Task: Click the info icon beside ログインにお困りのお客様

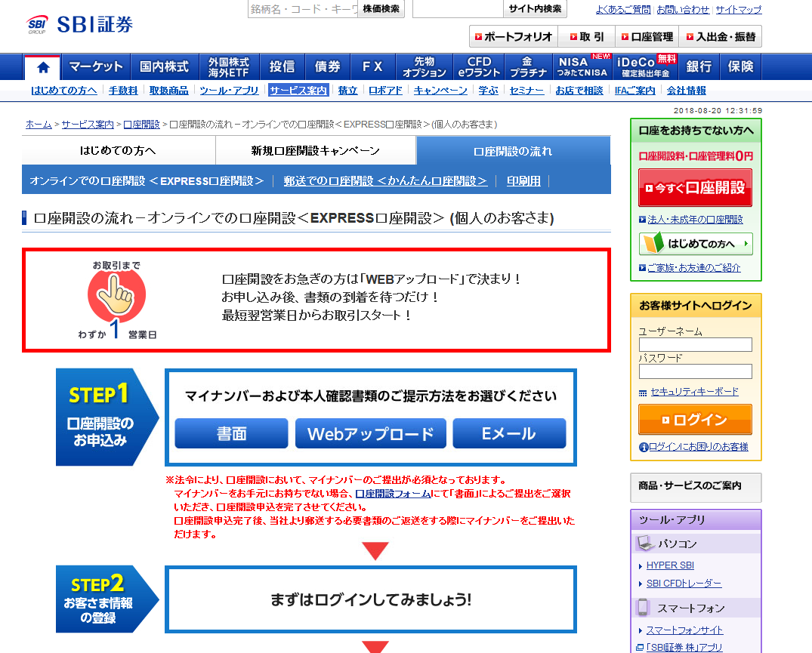Action: pyautogui.click(x=644, y=447)
